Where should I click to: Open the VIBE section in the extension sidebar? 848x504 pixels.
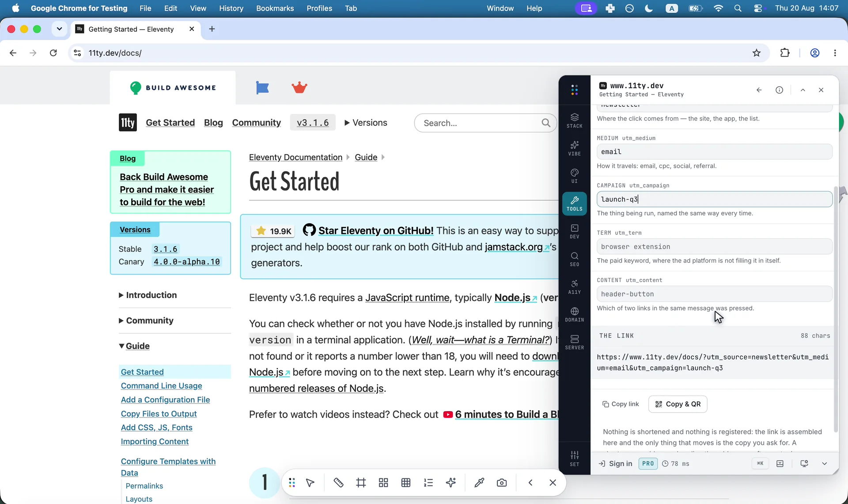574,148
